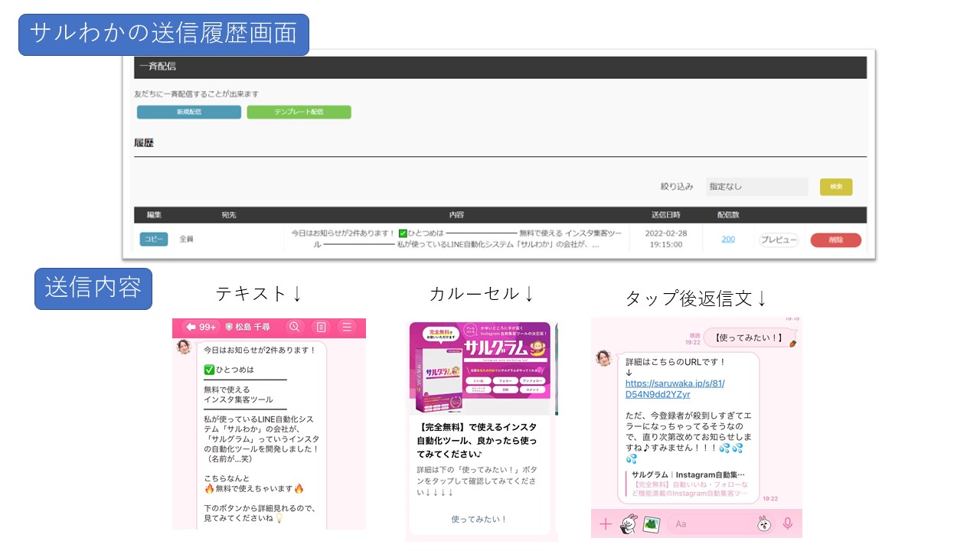Click the テキスト↓ caption
The height and width of the screenshot is (551, 980).
(x=259, y=293)
